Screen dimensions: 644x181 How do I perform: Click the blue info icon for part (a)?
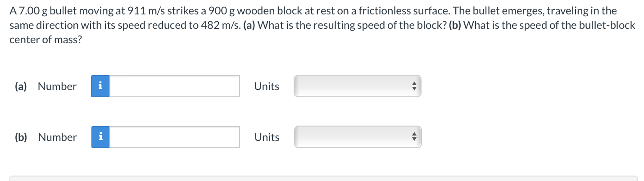point(100,86)
